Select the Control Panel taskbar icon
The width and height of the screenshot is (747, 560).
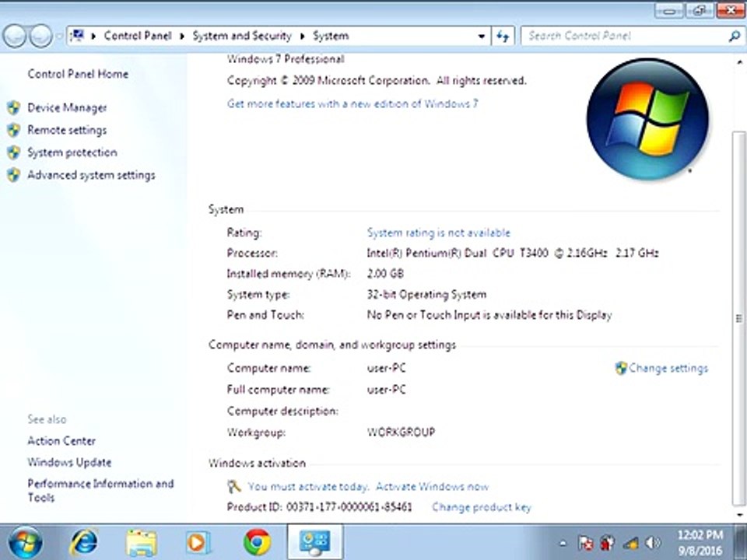(x=314, y=542)
